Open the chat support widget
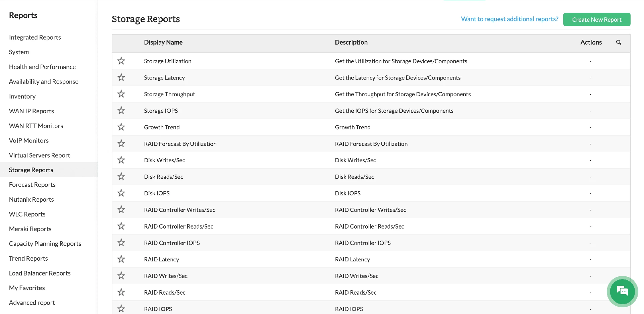The image size is (644, 314). pyautogui.click(x=622, y=291)
